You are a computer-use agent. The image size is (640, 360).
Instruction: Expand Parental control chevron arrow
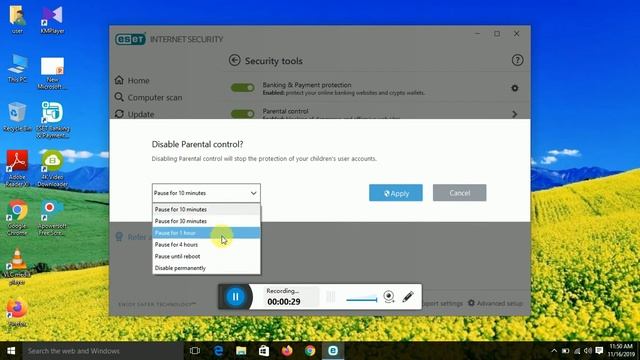click(515, 114)
